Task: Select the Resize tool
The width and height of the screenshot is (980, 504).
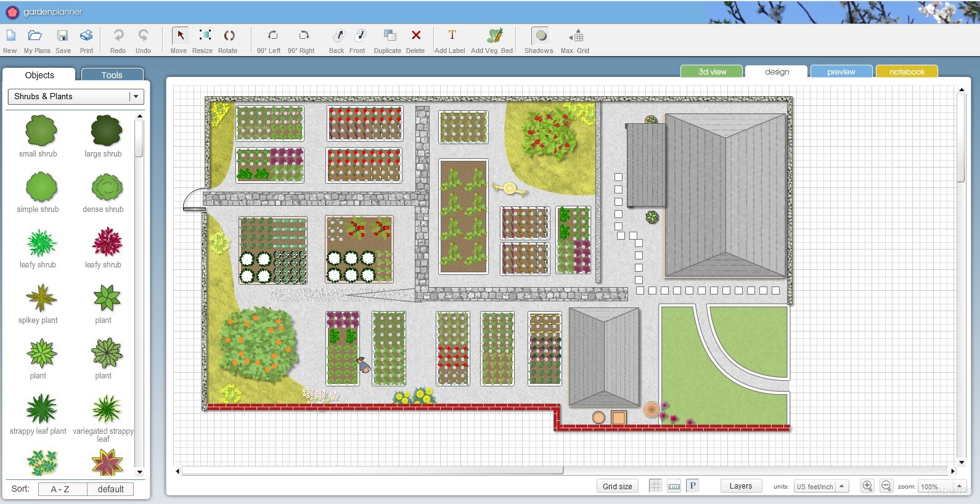Action: pyautogui.click(x=202, y=41)
